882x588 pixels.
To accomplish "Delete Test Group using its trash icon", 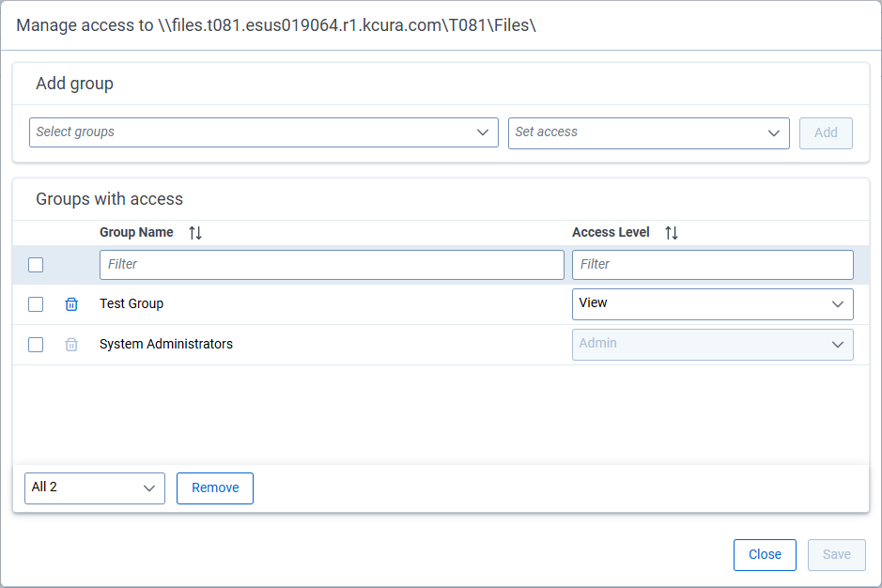I will click(x=70, y=303).
